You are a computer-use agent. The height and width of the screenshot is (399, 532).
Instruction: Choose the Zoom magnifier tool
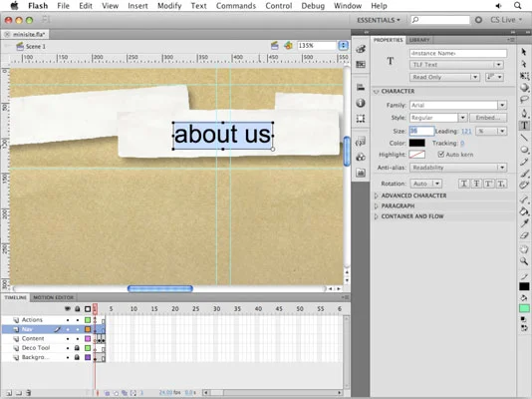pyautogui.click(x=524, y=261)
